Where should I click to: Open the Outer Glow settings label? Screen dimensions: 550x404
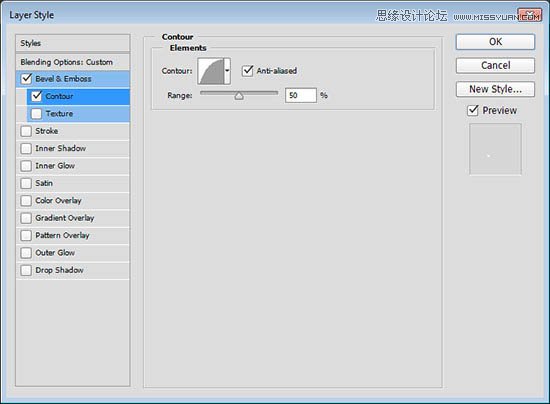[55, 253]
